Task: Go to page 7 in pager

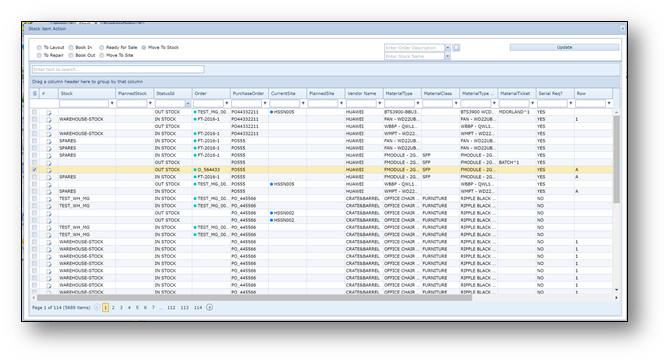Action: [x=153, y=308]
